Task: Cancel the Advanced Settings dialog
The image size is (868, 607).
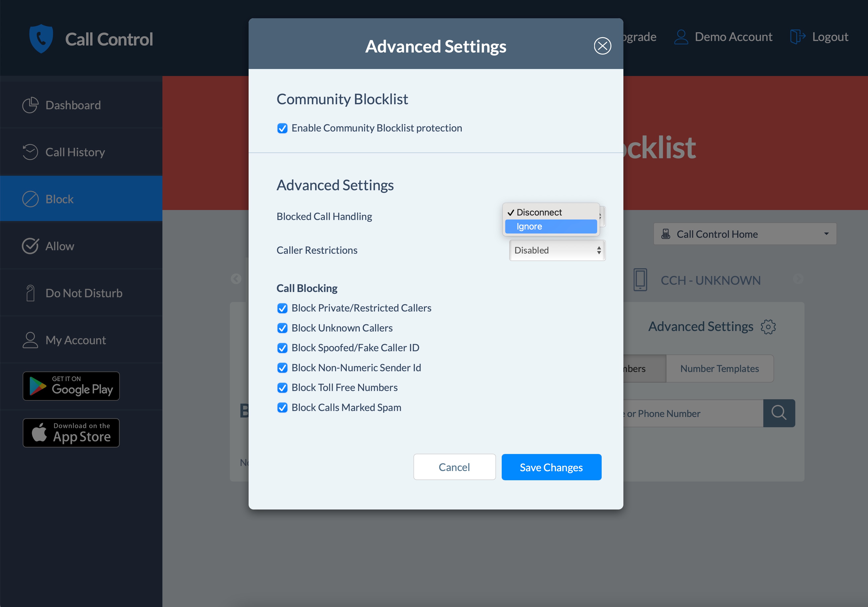Action: click(454, 467)
